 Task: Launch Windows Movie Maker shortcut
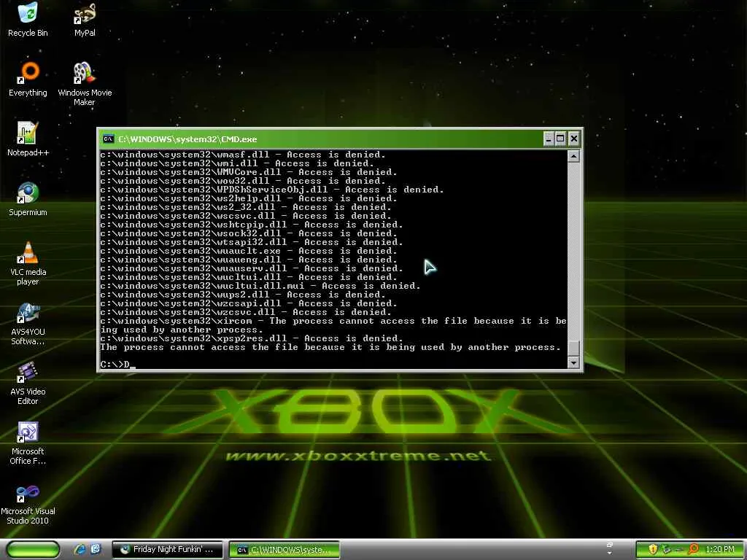[85, 84]
